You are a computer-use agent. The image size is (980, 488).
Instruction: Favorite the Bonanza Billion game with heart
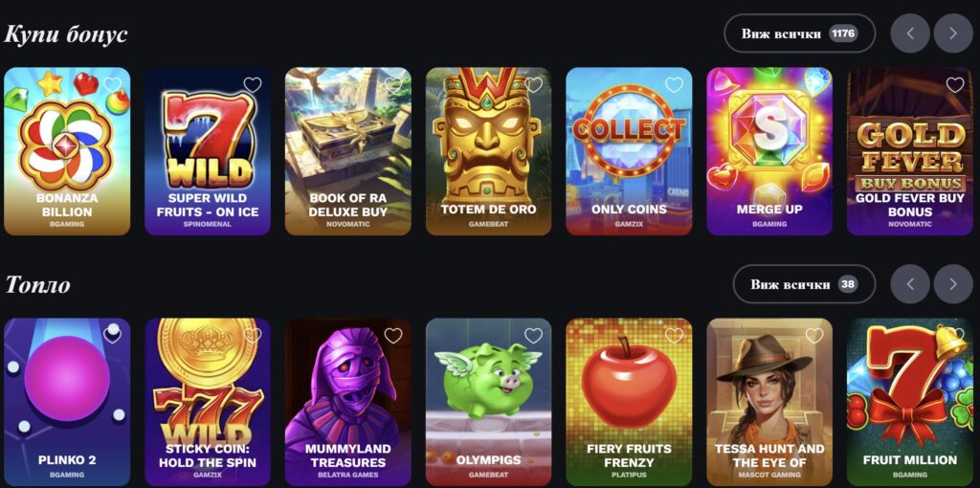click(113, 85)
